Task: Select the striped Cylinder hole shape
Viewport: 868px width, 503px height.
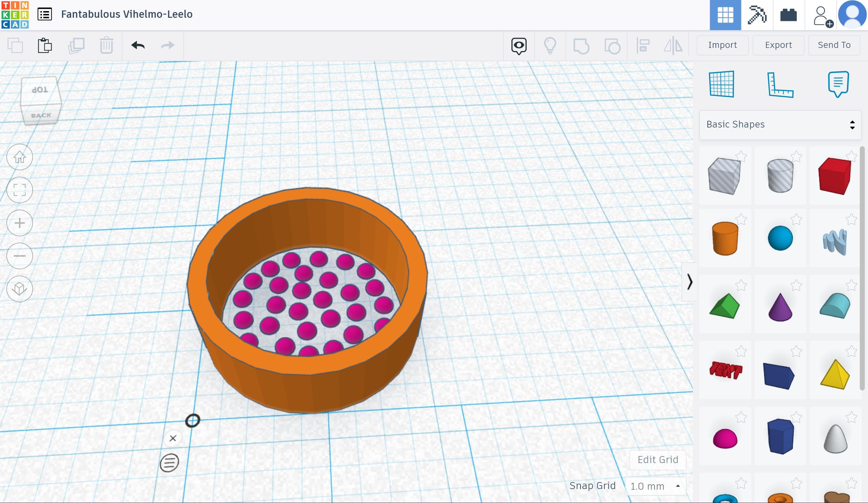Action: (x=780, y=176)
